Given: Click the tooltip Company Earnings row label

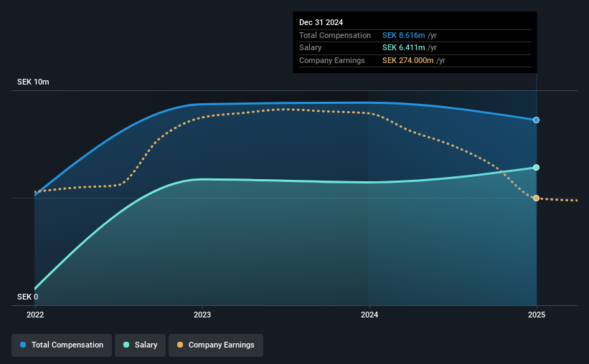Looking at the screenshot, I should point(331,60).
